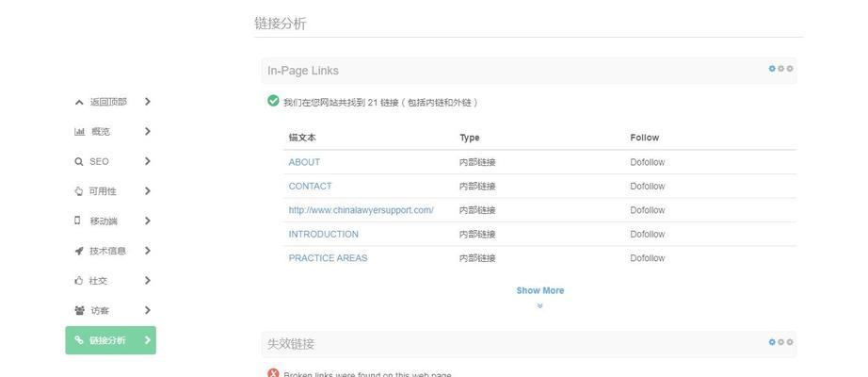Image resolution: width=868 pixels, height=377 pixels.
Task: Click the up-arrow icon beside 返回顶部
Action: click(79, 102)
